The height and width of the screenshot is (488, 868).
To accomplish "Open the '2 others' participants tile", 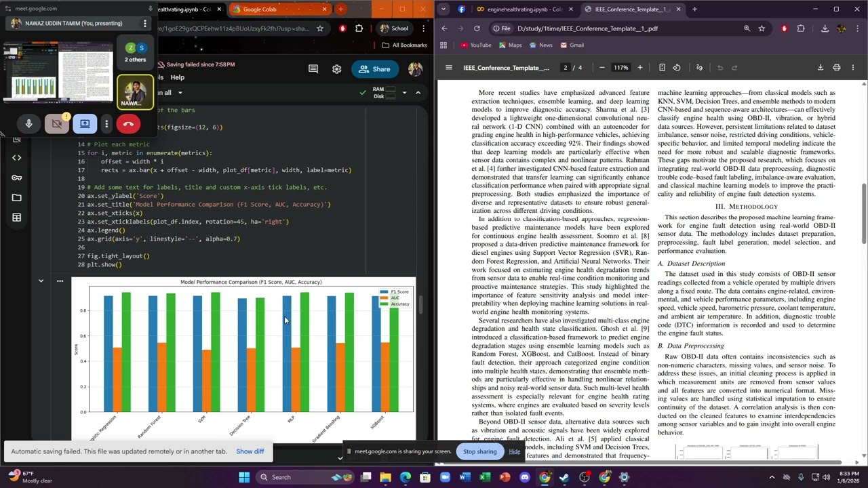I will (135, 52).
